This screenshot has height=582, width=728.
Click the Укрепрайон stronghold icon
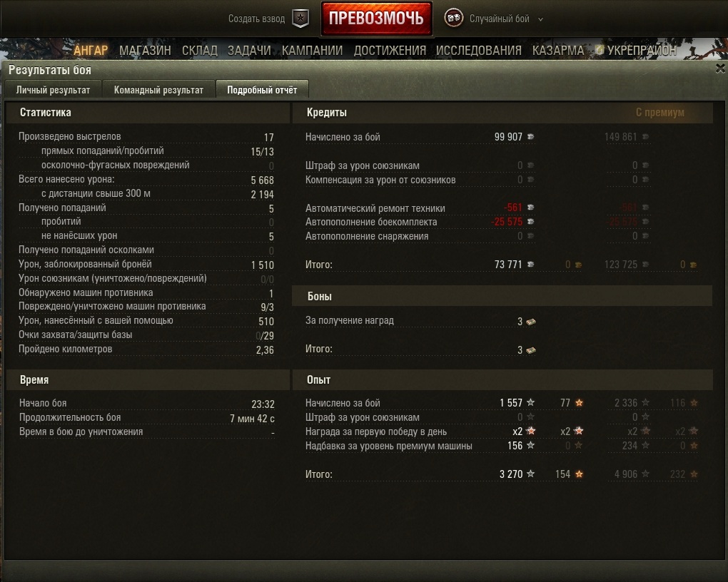pos(600,50)
